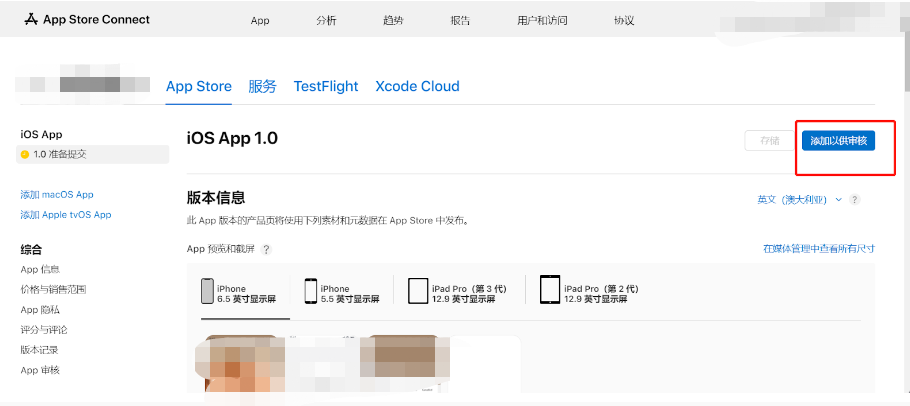Click the help icon beside language selector
The width and height of the screenshot is (910, 406).
(x=854, y=200)
